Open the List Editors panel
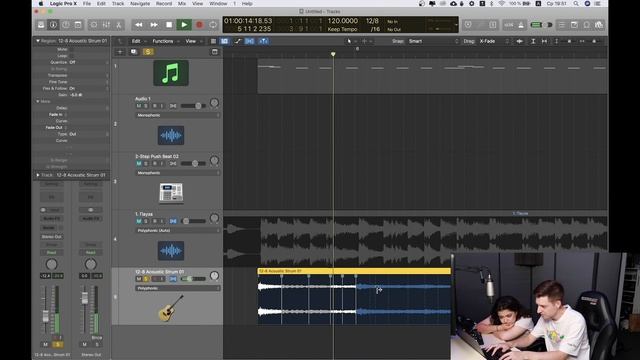This screenshot has height=360, width=640. click(x=562, y=25)
